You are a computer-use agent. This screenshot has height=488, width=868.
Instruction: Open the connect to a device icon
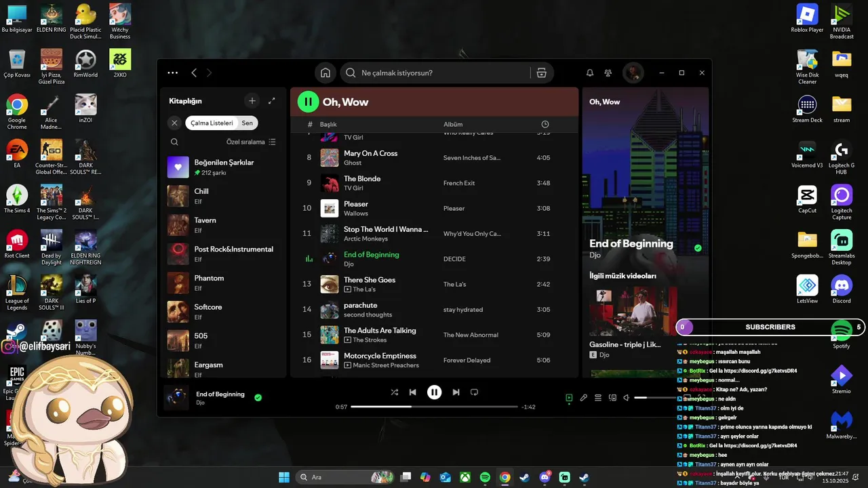[612, 398]
